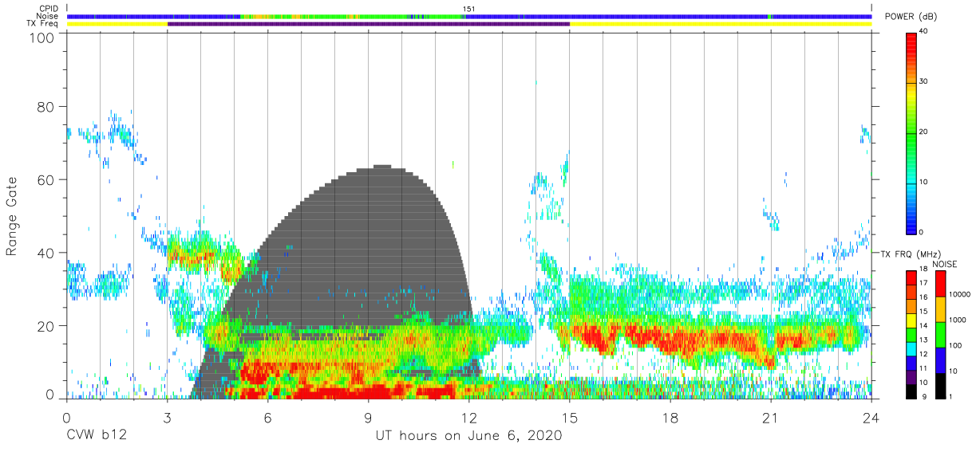Select the yellow swatch in NOISE legend
The height and width of the screenshot is (452, 980).
click(x=940, y=309)
